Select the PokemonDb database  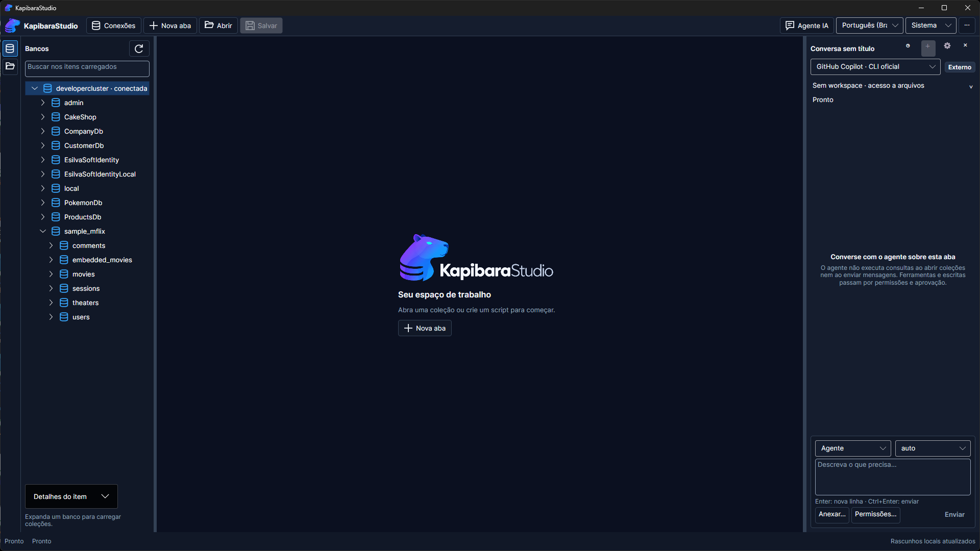pos(83,203)
